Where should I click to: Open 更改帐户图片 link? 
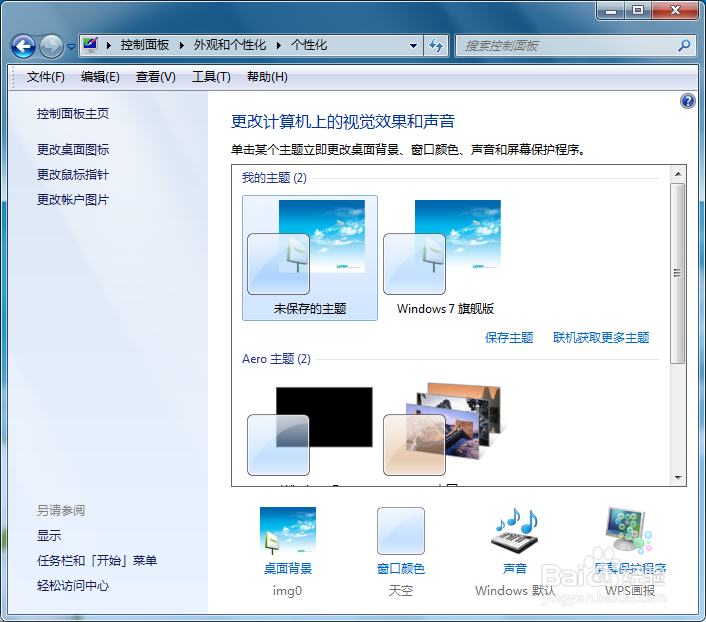point(73,200)
